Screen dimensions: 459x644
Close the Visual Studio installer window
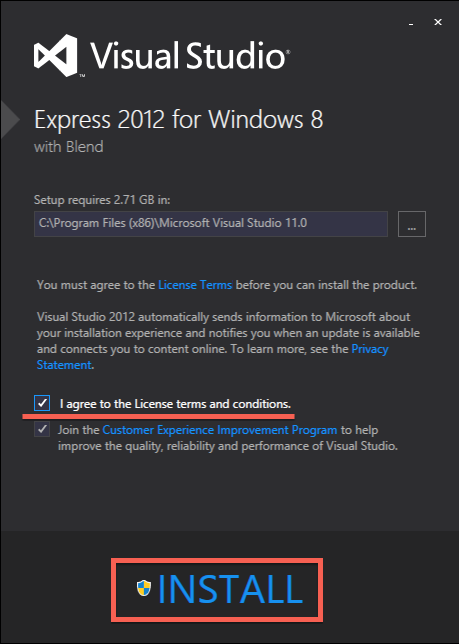438,22
